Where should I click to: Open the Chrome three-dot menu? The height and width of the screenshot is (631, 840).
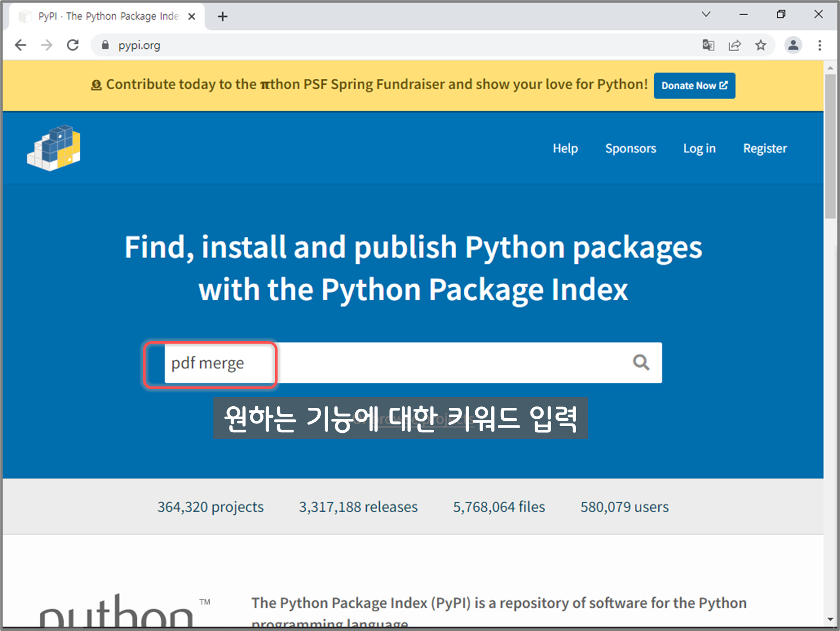[x=820, y=45]
